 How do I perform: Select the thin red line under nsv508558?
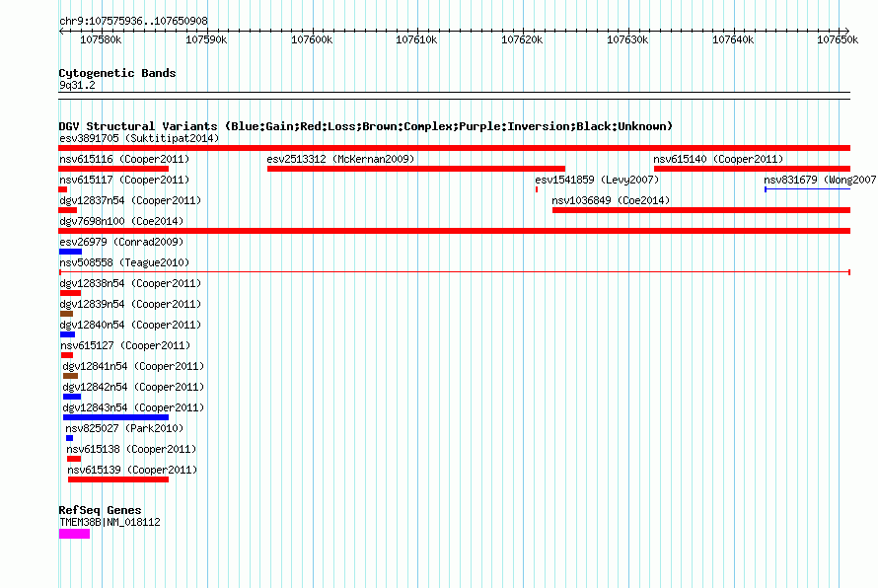pos(455,272)
